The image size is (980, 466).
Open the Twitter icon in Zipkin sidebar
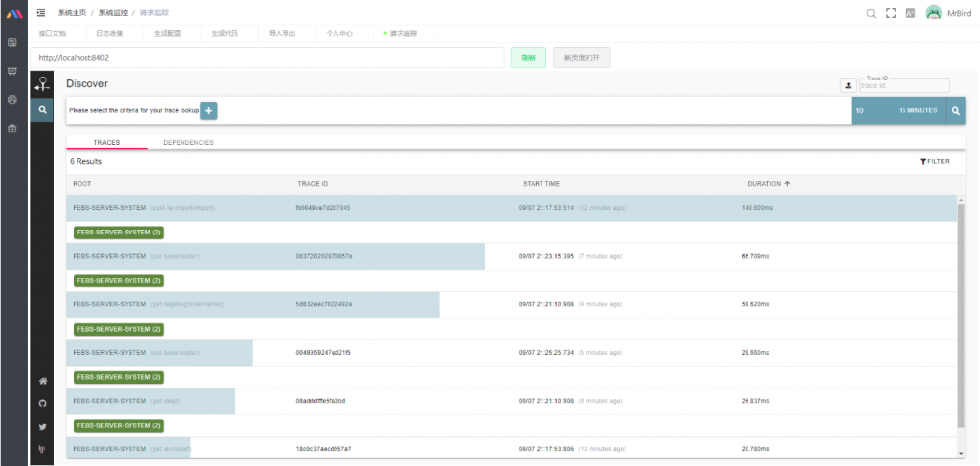pos(42,427)
